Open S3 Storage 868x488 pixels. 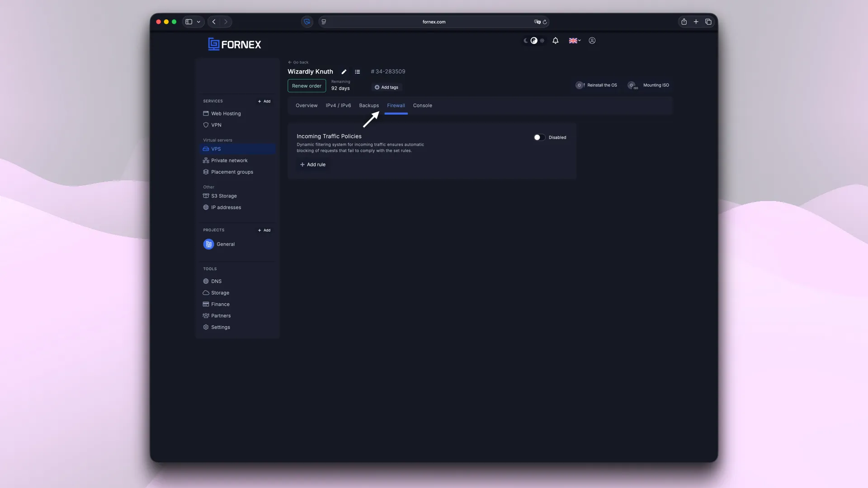click(x=223, y=196)
